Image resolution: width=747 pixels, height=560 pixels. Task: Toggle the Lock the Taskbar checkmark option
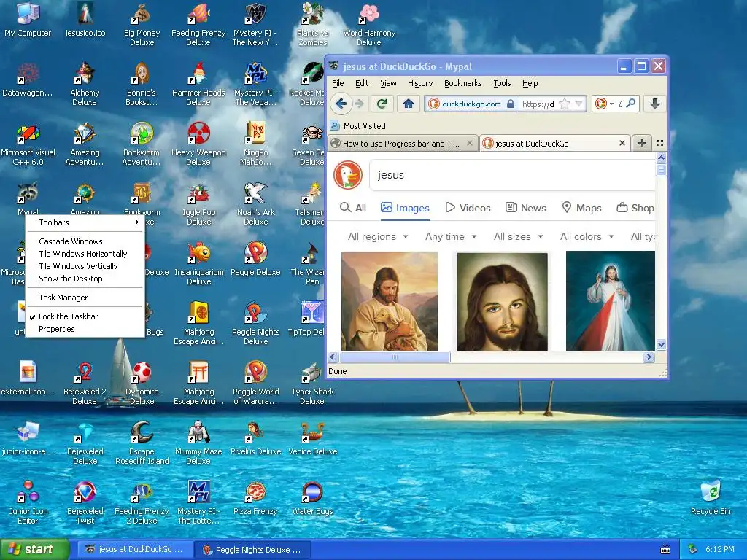point(85,316)
